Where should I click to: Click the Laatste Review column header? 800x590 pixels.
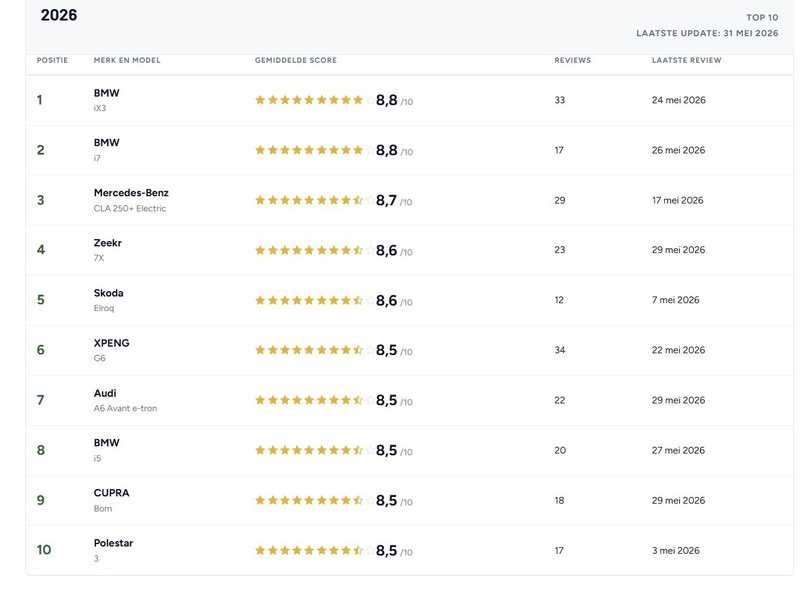coord(687,60)
